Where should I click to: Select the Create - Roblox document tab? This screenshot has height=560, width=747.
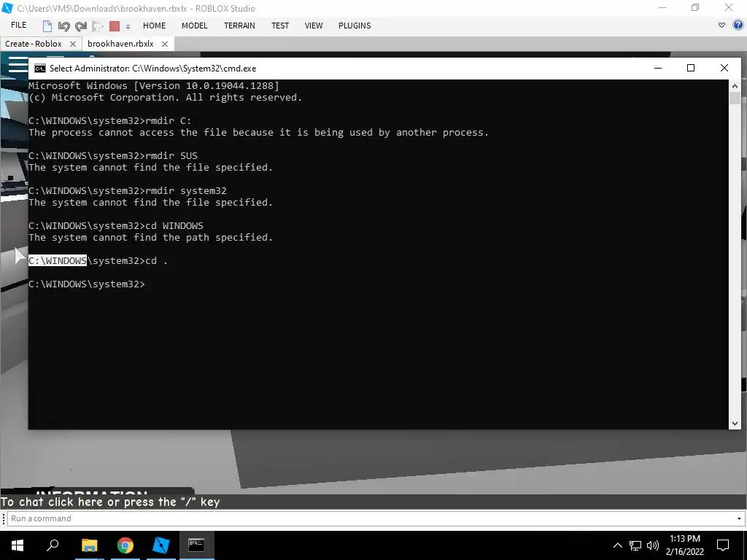[x=34, y=44]
